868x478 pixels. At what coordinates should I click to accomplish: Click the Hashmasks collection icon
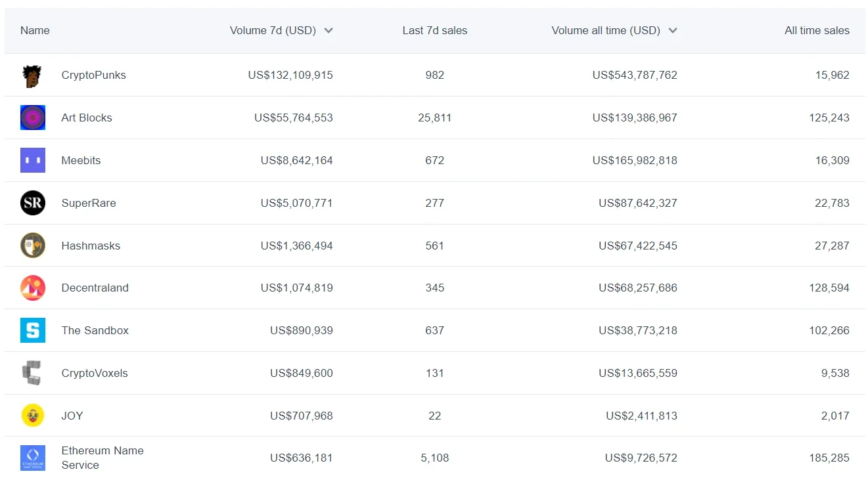tap(33, 246)
